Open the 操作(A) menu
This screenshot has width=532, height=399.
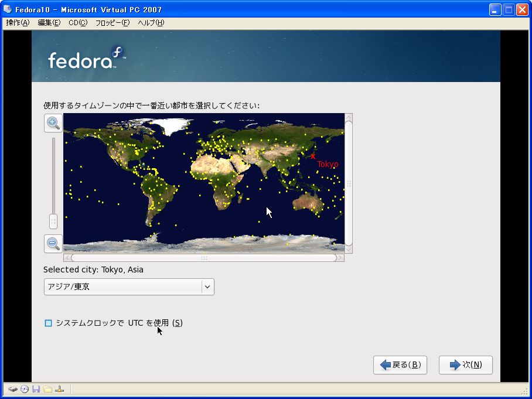point(18,23)
